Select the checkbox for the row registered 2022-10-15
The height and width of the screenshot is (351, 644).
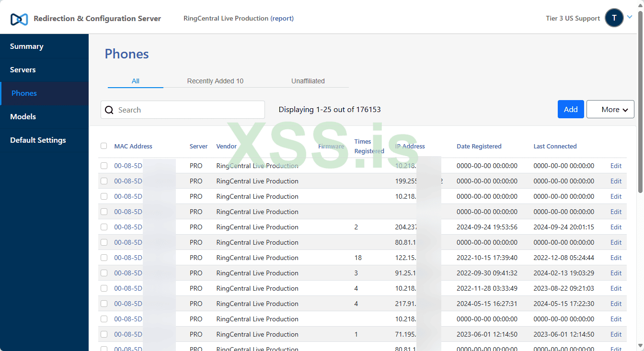click(104, 258)
